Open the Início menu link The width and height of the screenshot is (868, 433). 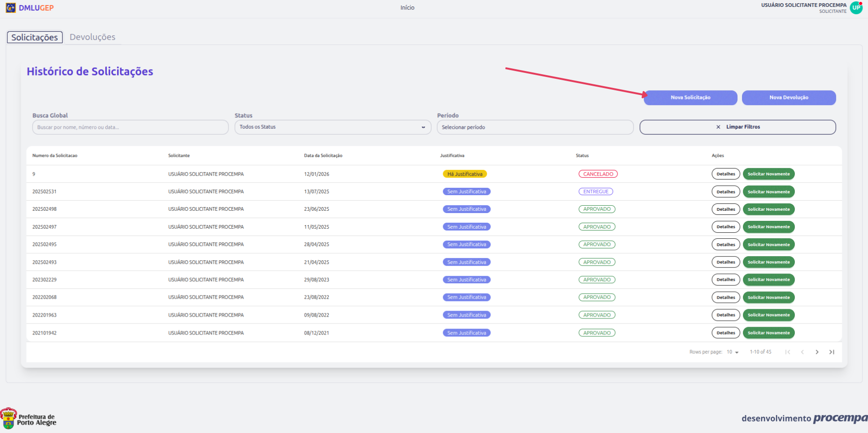[x=407, y=8]
